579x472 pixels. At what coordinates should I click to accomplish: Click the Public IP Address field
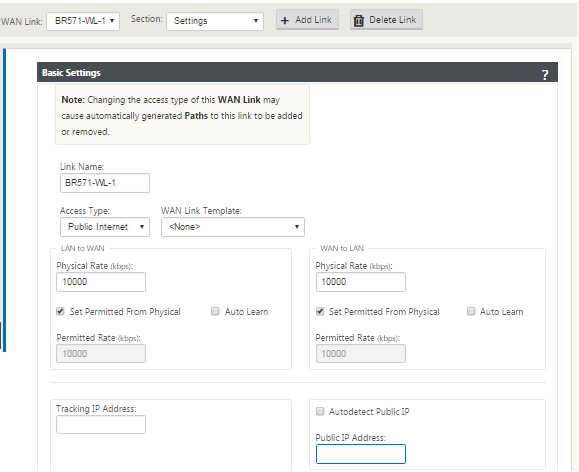361,454
